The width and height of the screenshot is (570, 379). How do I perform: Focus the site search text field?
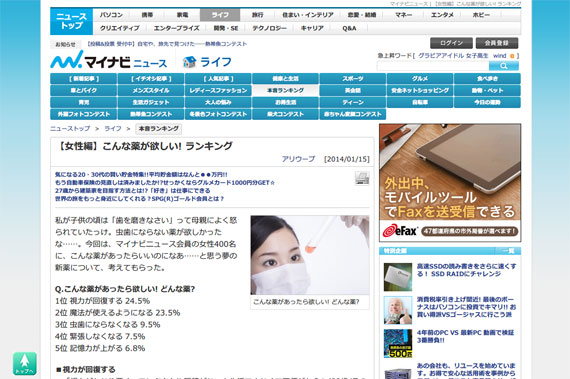pos(433,66)
